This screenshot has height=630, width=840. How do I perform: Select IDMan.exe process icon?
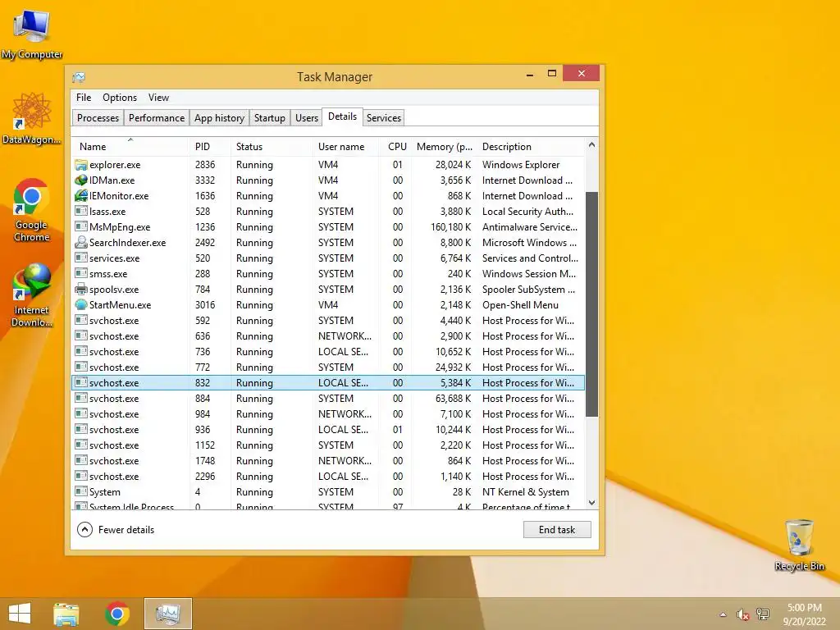(81, 180)
